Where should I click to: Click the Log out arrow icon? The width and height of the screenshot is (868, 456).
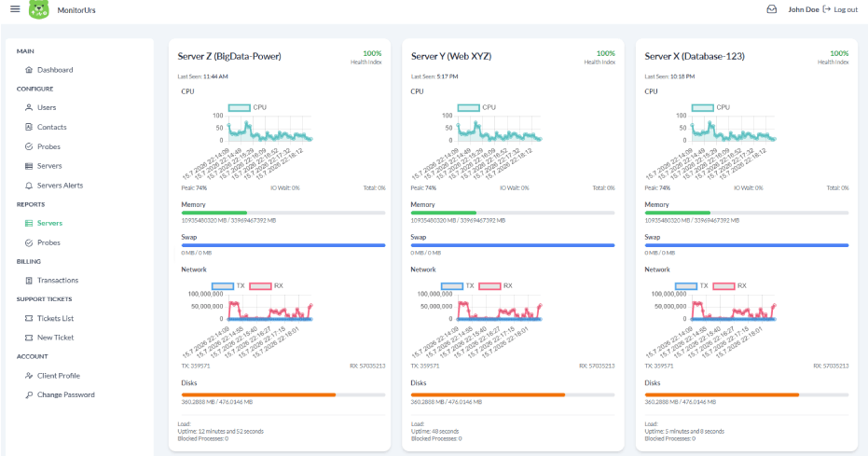(826, 9)
